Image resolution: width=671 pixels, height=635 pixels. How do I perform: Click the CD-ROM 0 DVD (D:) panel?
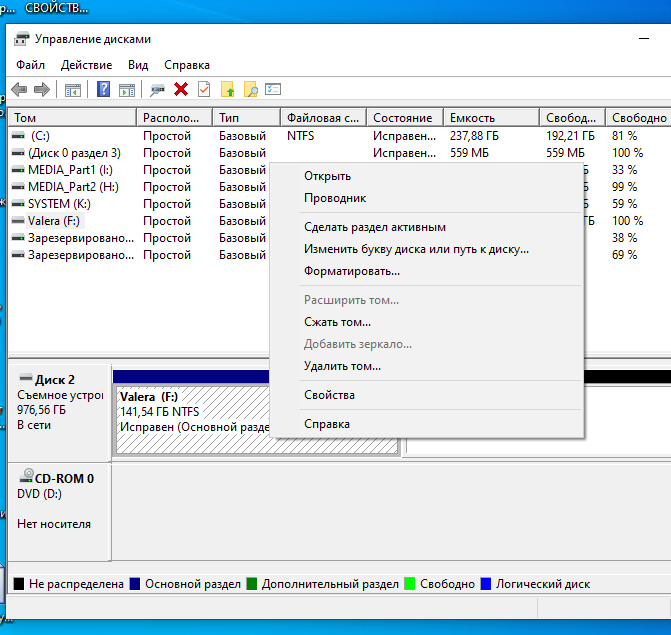pyautogui.click(x=60, y=511)
